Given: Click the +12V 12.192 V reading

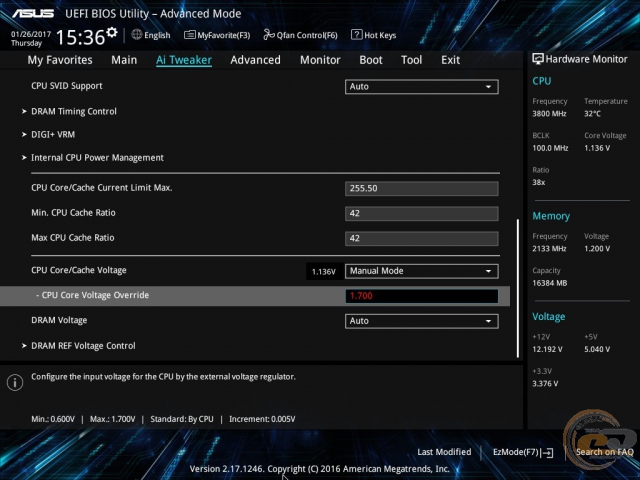Looking at the screenshot, I should coord(547,349).
